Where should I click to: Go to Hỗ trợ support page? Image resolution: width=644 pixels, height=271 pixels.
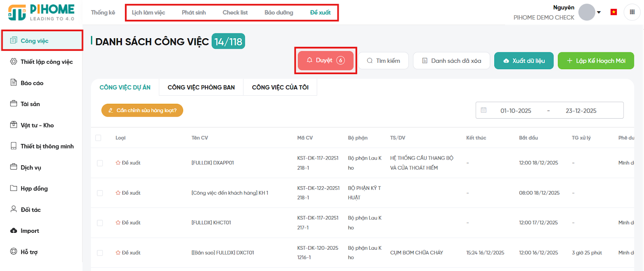point(29,252)
